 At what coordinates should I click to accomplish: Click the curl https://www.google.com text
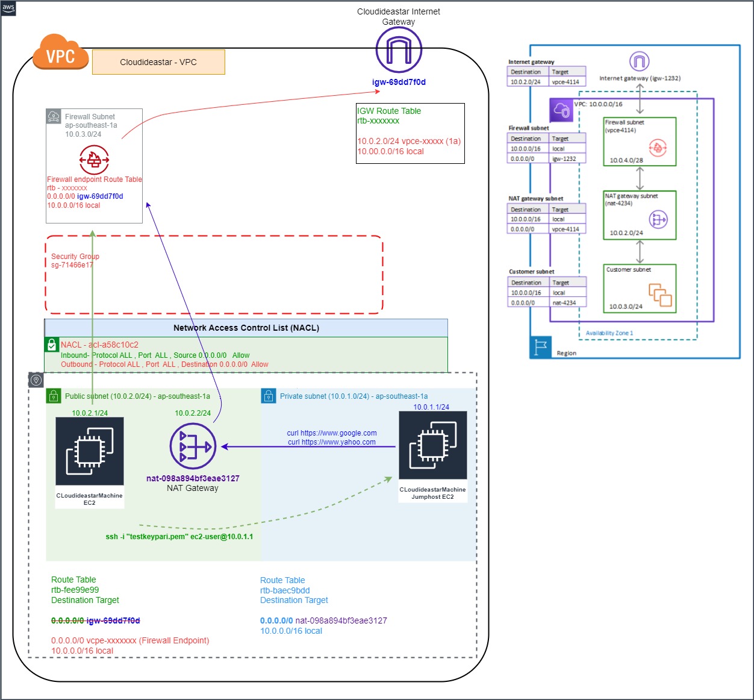coord(332,433)
